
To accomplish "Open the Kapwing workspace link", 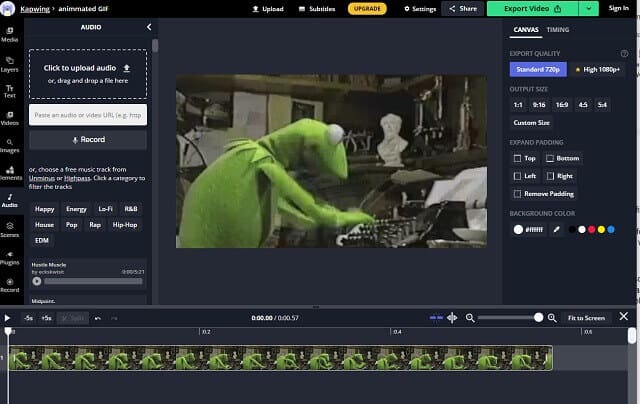I will pyautogui.click(x=35, y=9).
